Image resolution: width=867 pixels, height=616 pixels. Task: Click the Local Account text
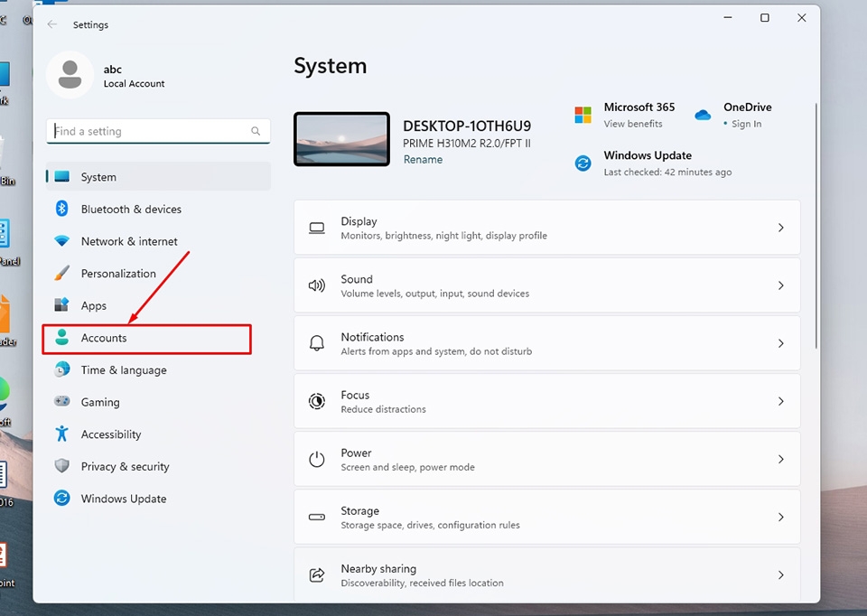tap(134, 83)
